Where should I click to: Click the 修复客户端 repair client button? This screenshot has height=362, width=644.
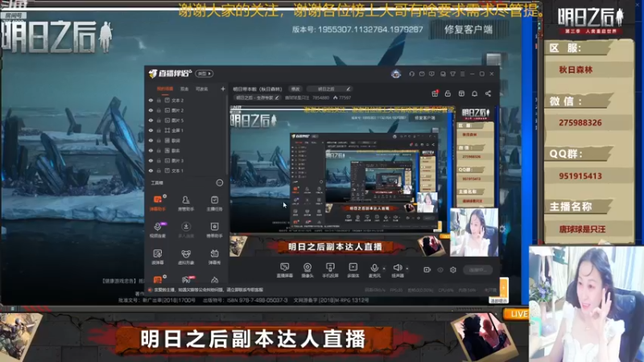click(x=469, y=29)
